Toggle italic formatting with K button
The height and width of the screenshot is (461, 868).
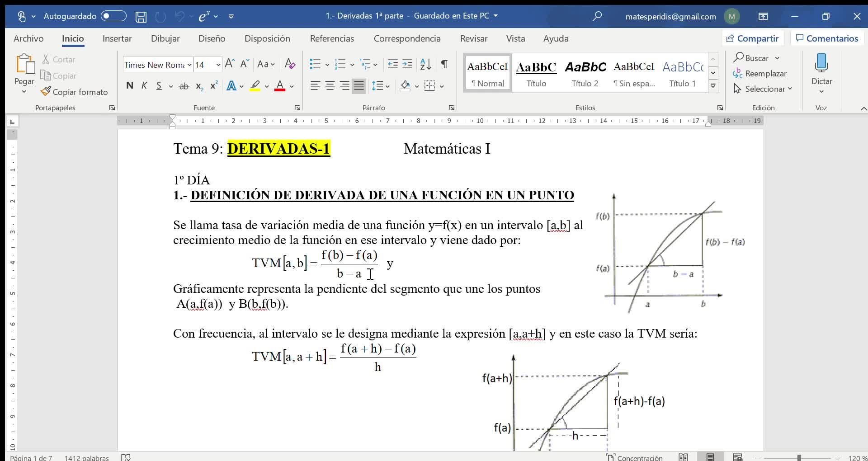[144, 86]
